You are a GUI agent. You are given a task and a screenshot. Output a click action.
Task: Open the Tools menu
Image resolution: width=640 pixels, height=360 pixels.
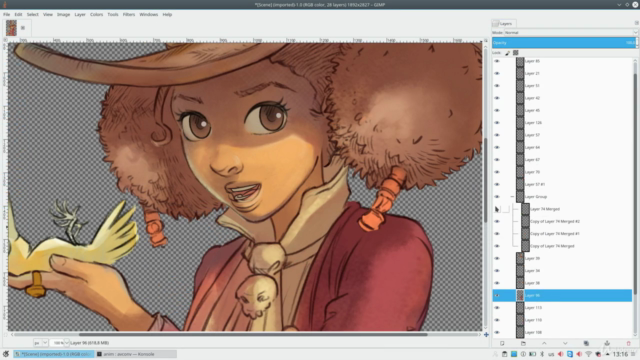[x=113, y=14]
